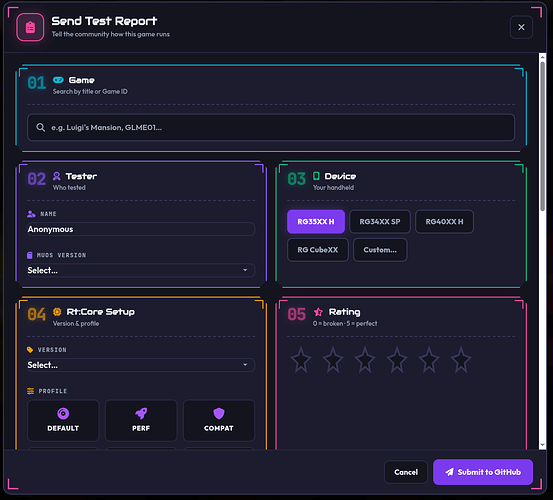
Task: Click the chip icon beside Rt:Core Setup
Action: [57, 312]
